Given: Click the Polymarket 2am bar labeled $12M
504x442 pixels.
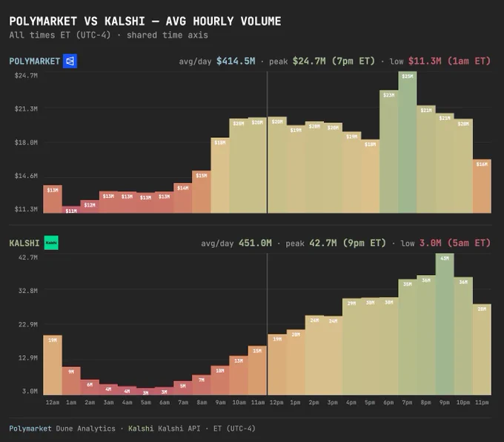Looking at the screenshot, I should [x=90, y=206].
